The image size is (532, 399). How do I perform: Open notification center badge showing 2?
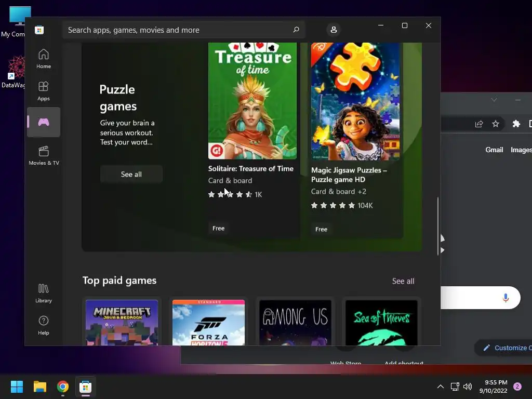(517, 387)
